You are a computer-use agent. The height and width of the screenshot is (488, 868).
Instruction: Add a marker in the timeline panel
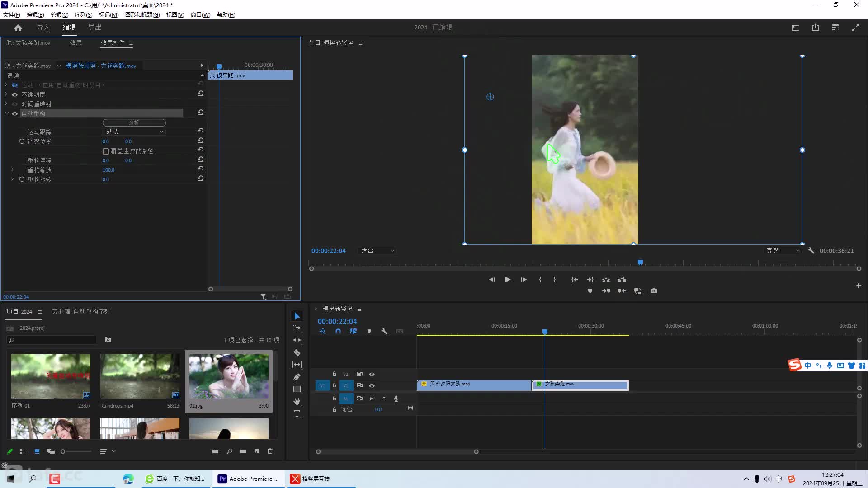click(x=369, y=331)
